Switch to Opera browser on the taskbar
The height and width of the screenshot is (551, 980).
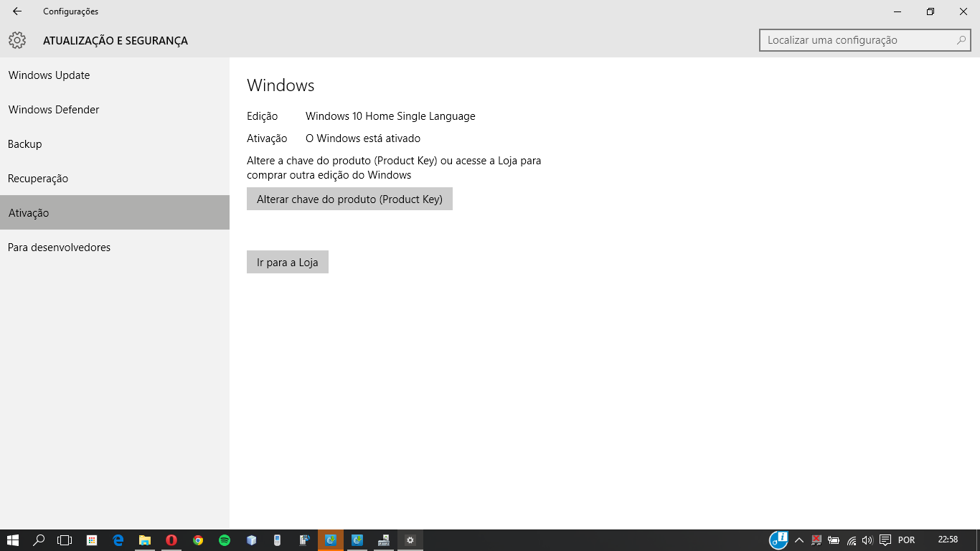point(171,540)
